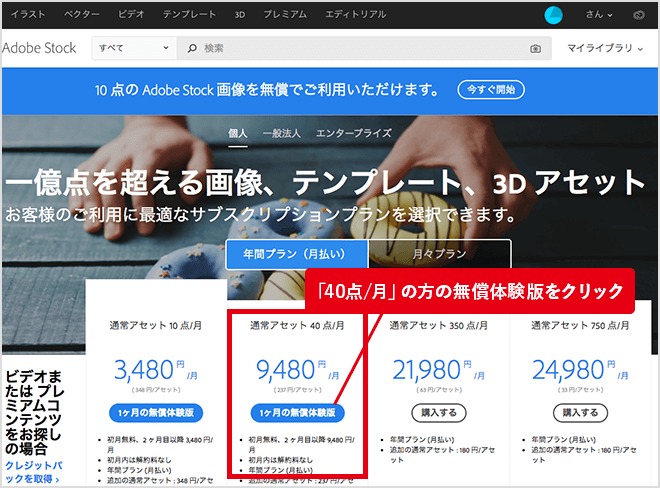Open the Creative Cloud icon
This screenshot has height=488, width=660.
[x=640, y=16]
